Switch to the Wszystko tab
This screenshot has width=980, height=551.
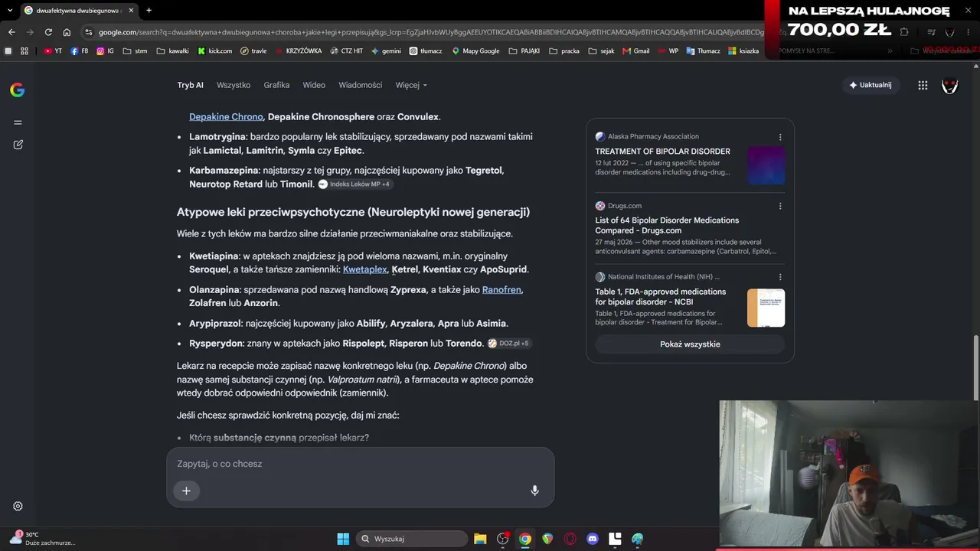coord(234,85)
